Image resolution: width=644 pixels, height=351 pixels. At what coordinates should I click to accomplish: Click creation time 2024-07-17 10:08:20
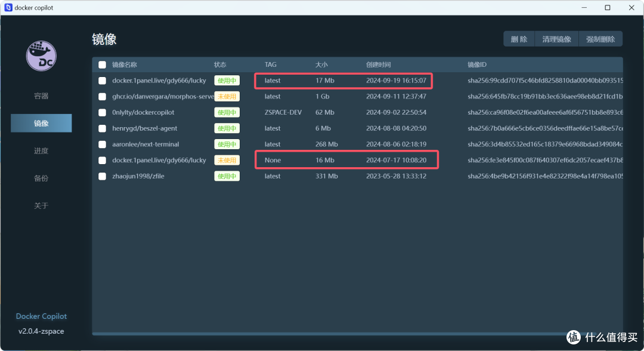tap(397, 161)
